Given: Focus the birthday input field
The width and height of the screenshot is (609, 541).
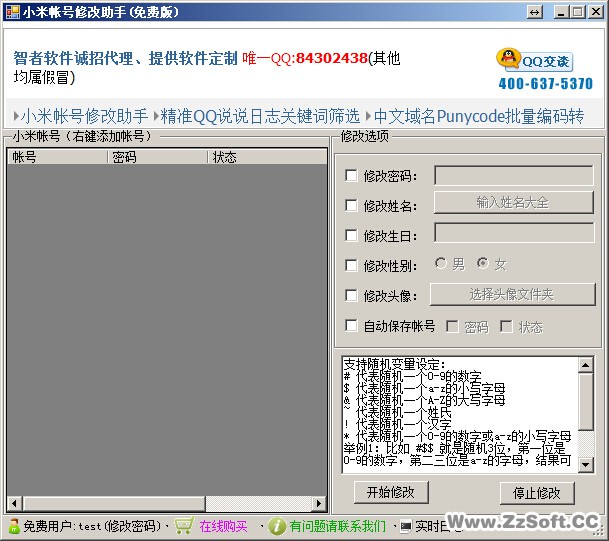Looking at the screenshot, I should click(514, 233).
